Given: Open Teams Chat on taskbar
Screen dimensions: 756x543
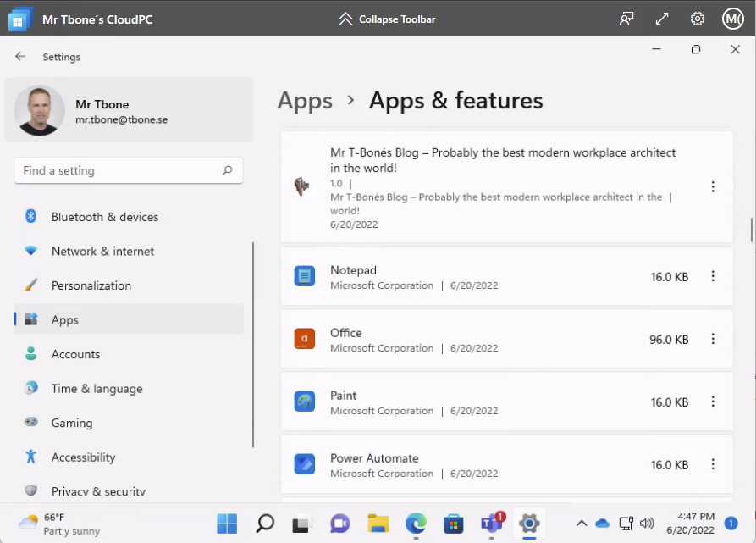Looking at the screenshot, I should pos(340,524).
